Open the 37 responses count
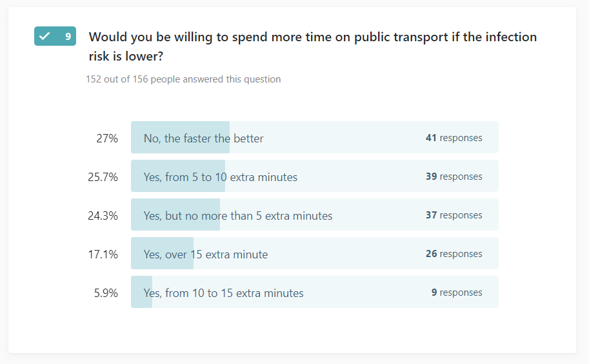The width and height of the screenshot is (589, 364). click(x=454, y=215)
